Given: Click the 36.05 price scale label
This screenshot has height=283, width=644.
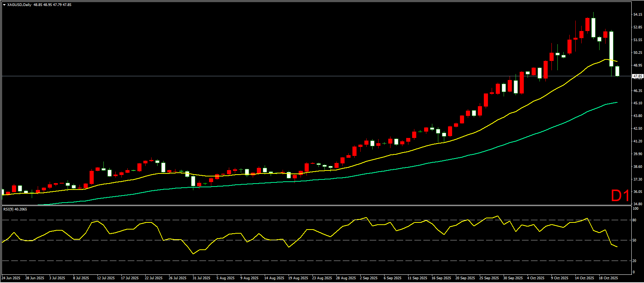Looking at the screenshot, I should coord(638,192).
